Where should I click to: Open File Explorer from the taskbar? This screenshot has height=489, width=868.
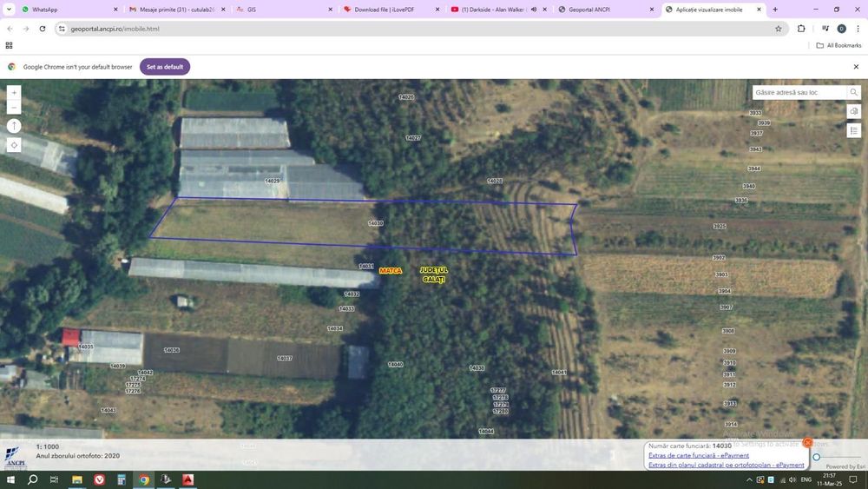click(77, 479)
